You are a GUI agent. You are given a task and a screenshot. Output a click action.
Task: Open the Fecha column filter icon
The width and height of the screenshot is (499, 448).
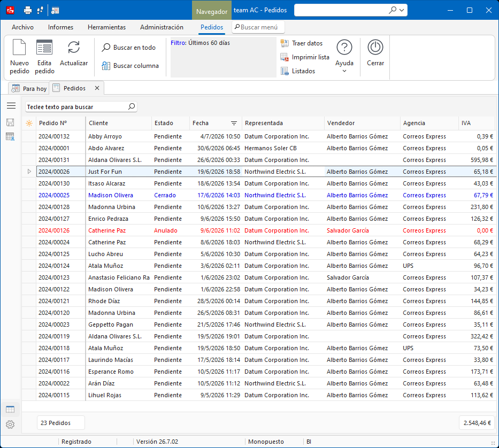pyautogui.click(x=234, y=123)
